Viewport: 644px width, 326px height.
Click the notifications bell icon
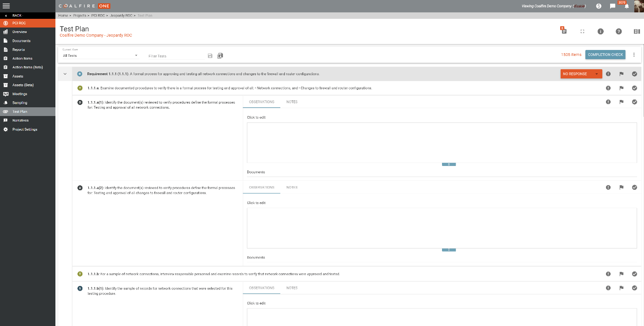[627, 6]
